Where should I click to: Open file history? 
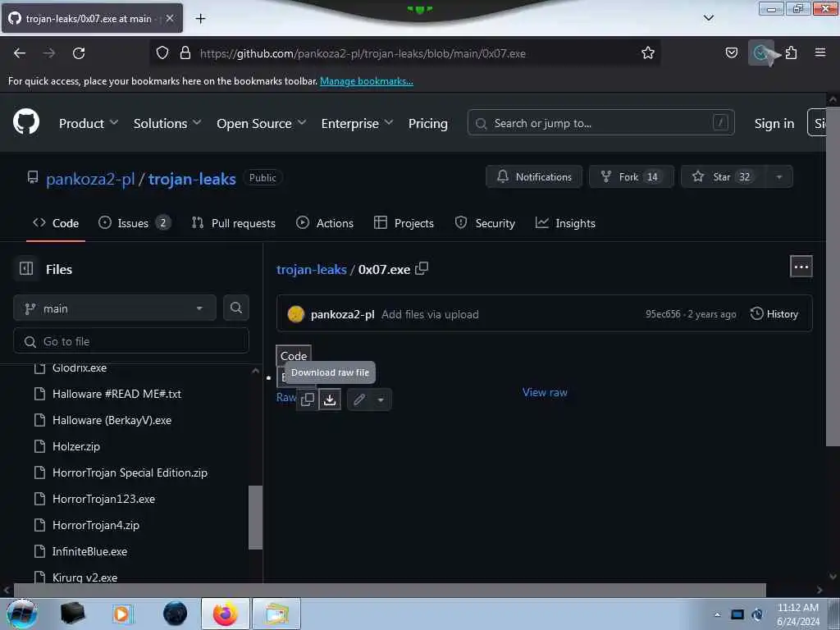(774, 314)
